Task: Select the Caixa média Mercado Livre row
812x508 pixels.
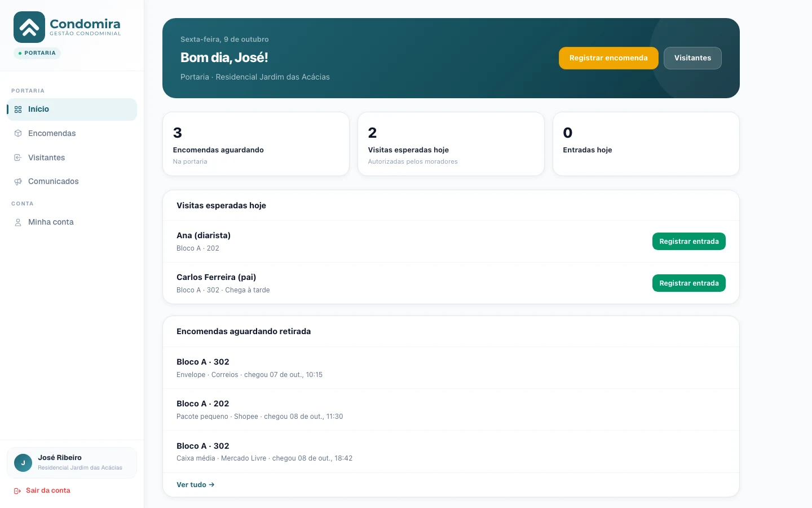Action: pyautogui.click(x=451, y=452)
